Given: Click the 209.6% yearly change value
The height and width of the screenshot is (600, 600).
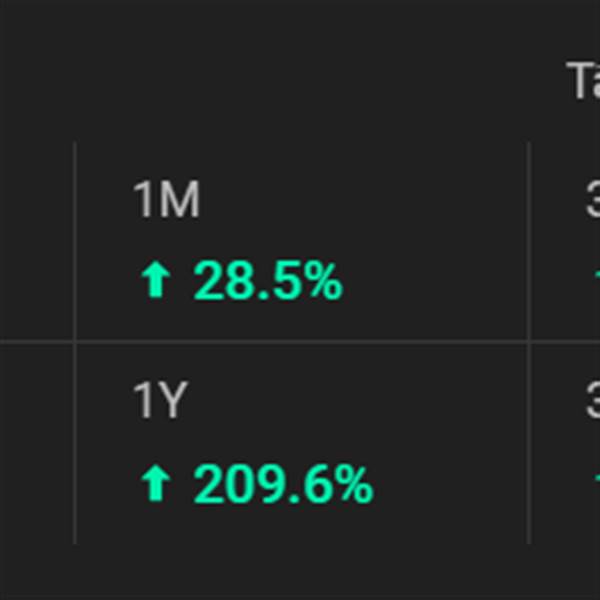Looking at the screenshot, I should click(x=283, y=486).
